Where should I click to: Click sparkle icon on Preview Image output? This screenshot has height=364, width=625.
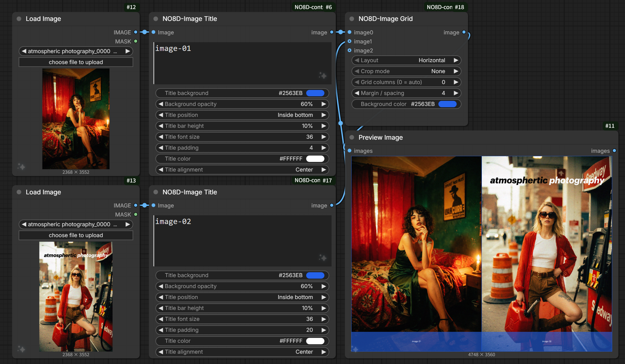[355, 348]
